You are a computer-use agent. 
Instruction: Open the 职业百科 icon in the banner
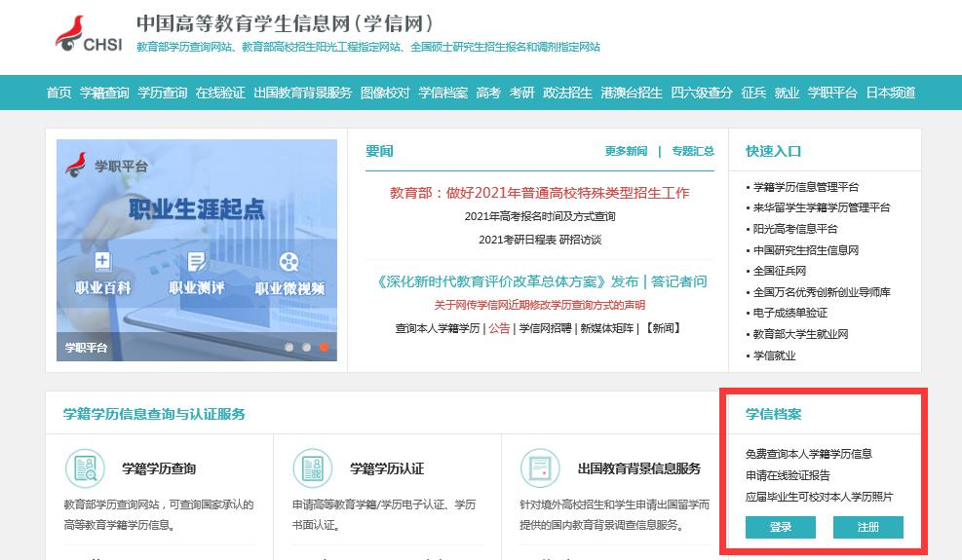coord(102,261)
